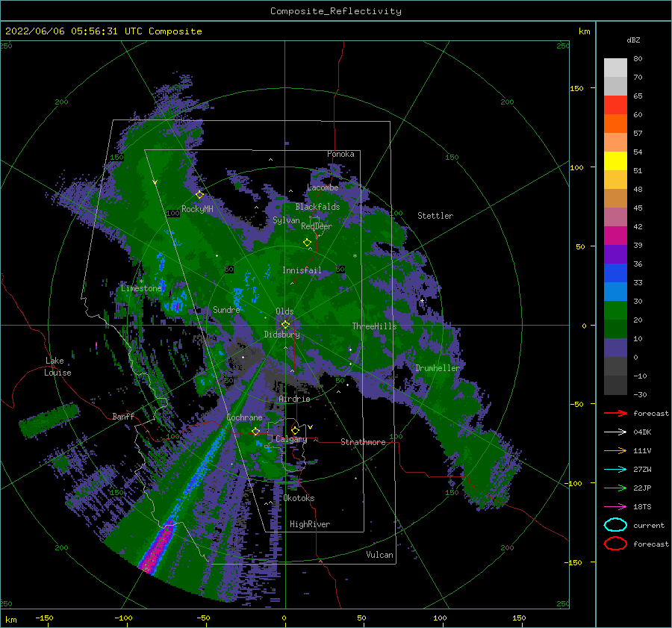Click the Composite_Reflectivity title
The height and width of the screenshot is (628, 672).
point(335,11)
